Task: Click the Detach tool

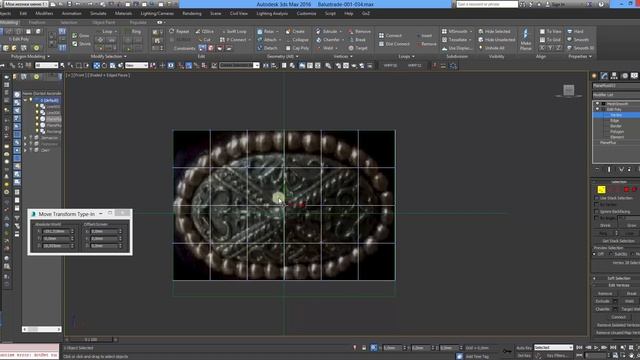Action: click(x=267, y=48)
